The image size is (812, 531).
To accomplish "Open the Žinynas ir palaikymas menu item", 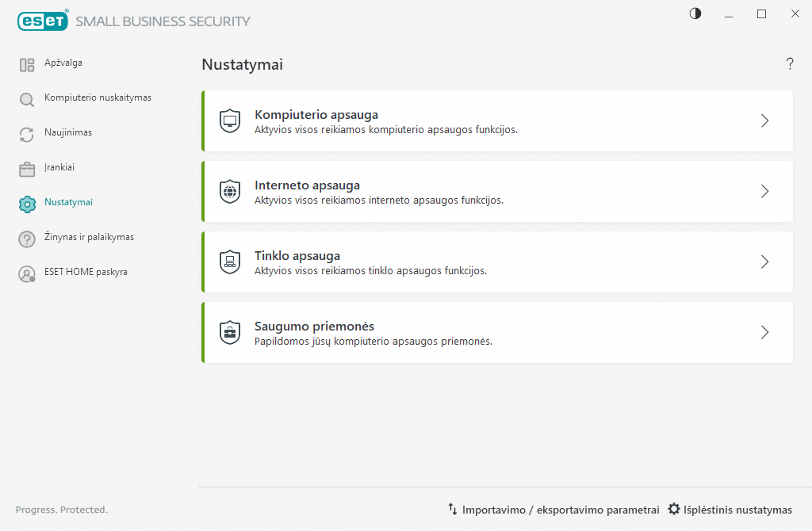I will pos(89,237).
